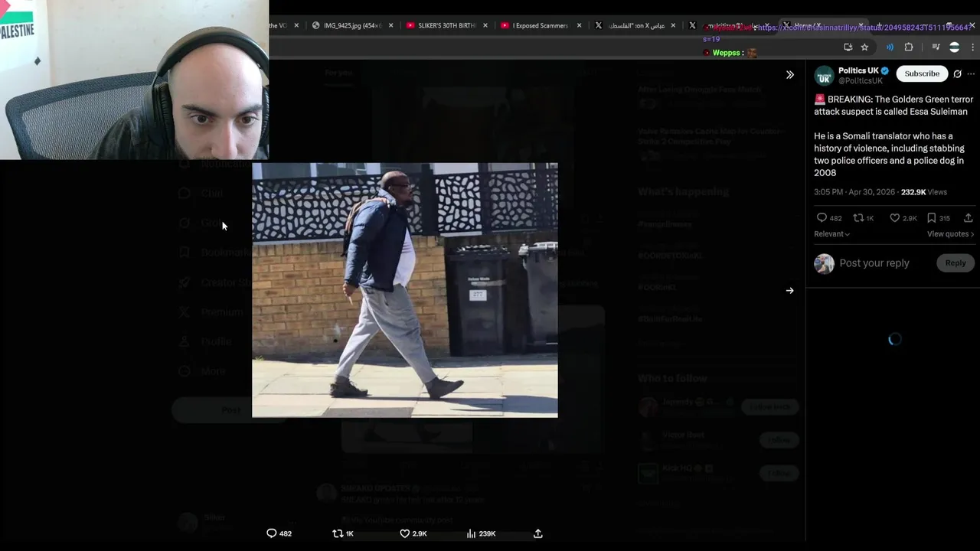This screenshot has height=551, width=980.
Task: Share the post from the side panel share icon
Action: (x=969, y=218)
